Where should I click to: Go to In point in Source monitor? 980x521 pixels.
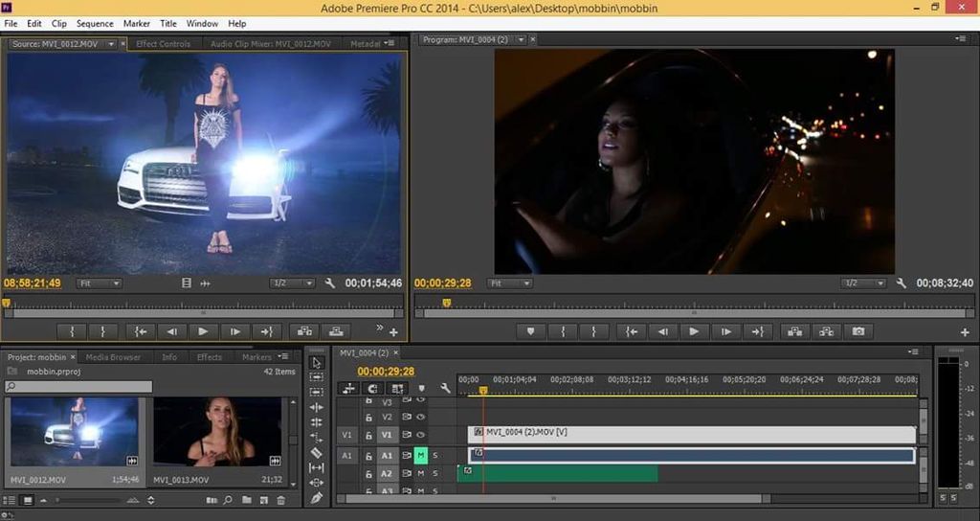(x=141, y=331)
